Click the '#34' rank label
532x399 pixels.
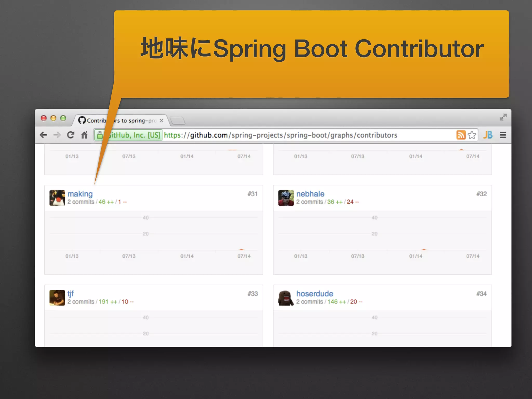click(481, 294)
